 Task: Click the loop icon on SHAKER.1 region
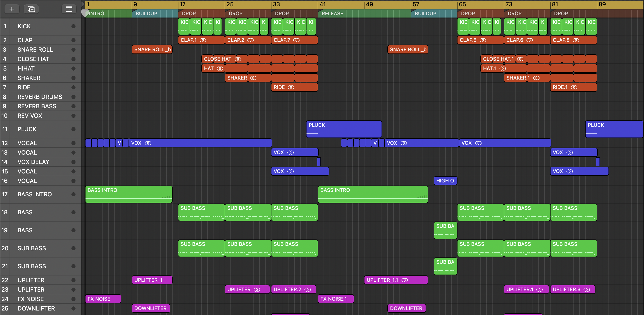pyautogui.click(x=536, y=78)
